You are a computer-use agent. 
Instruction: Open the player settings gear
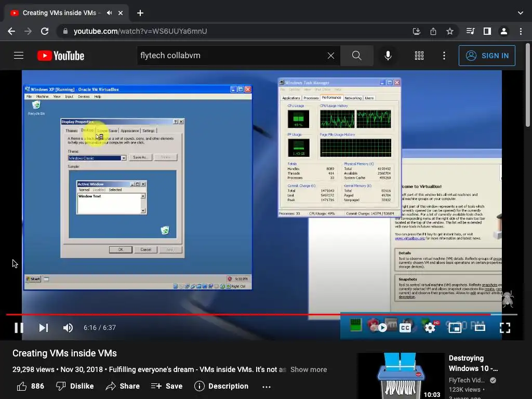coord(430,328)
